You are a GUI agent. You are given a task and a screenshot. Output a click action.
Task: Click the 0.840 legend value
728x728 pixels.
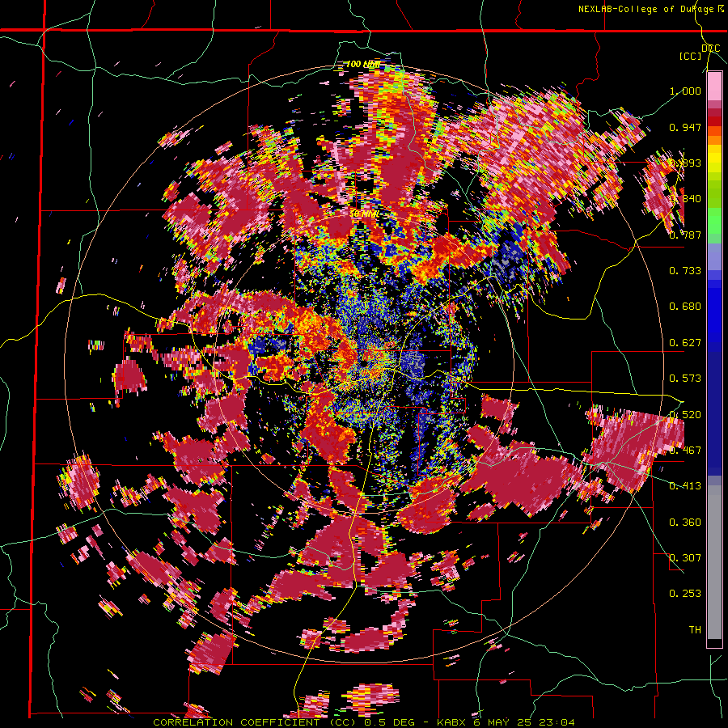(x=685, y=199)
